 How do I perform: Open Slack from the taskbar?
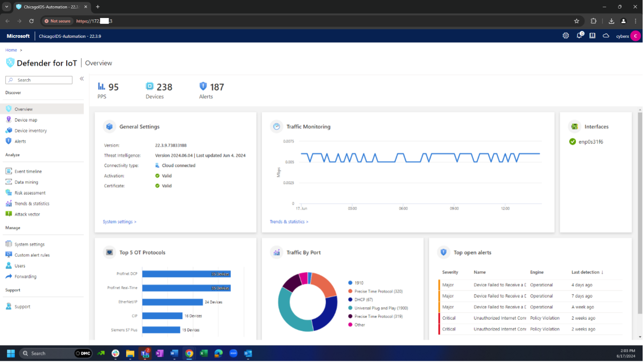[x=116, y=354]
